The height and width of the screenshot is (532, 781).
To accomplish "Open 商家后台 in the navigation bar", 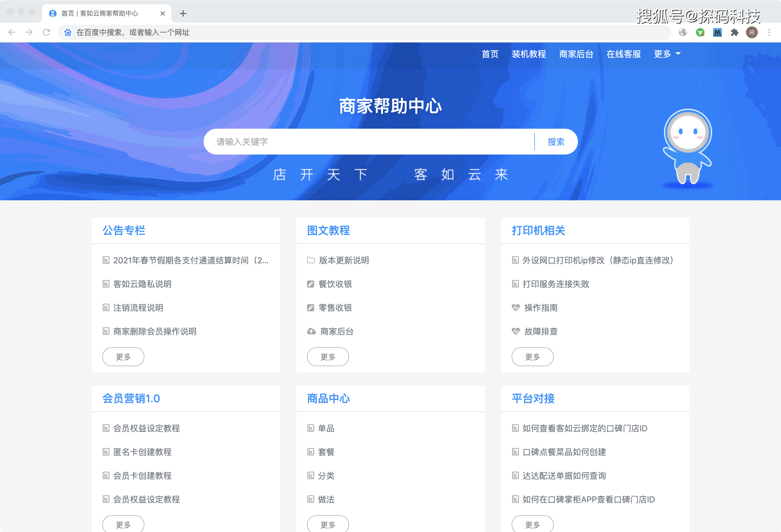I will pyautogui.click(x=576, y=54).
